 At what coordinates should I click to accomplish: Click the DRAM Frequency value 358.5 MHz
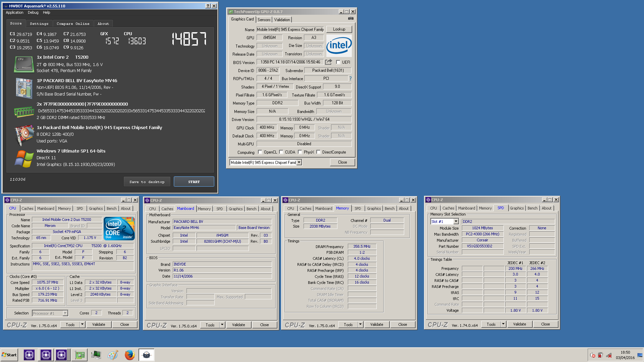tap(362, 246)
